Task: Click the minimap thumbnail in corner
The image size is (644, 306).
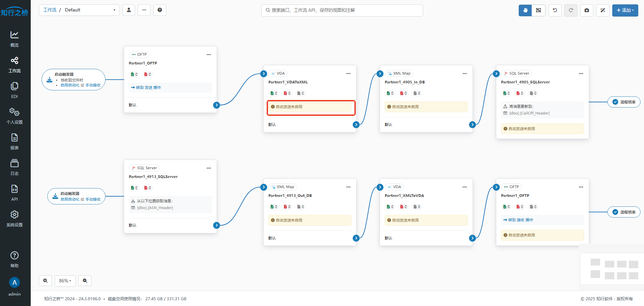Action: tap(612, 266)
